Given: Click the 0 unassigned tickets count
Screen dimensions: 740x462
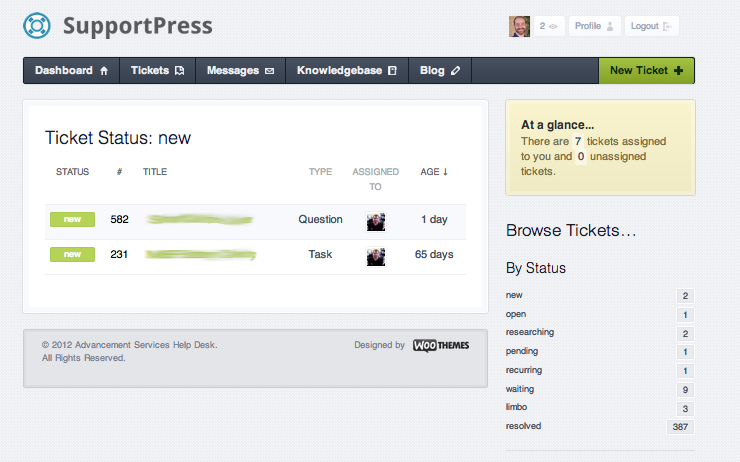Looking at the screenshot, I should click(x=580, y=156).
